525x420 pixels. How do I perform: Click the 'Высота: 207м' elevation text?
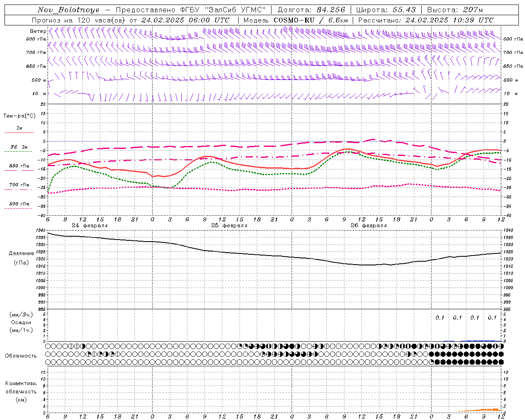tap(455, 10)
